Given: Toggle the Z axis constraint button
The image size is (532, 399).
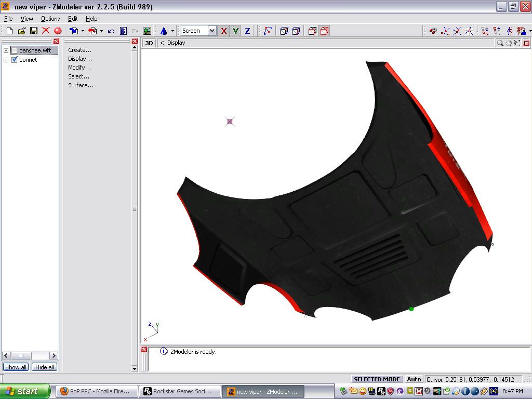Looking at the screenshot, I should [247, 31].
